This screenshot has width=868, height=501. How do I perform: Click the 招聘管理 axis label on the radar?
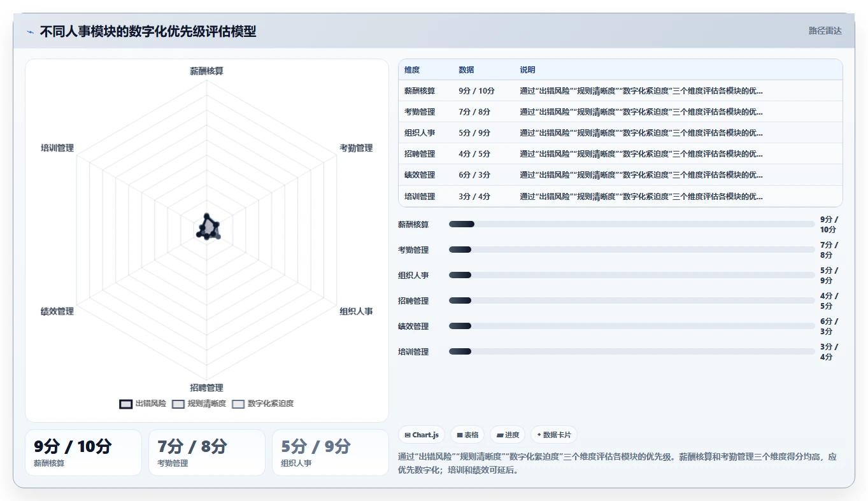click(x=206, y=388)
